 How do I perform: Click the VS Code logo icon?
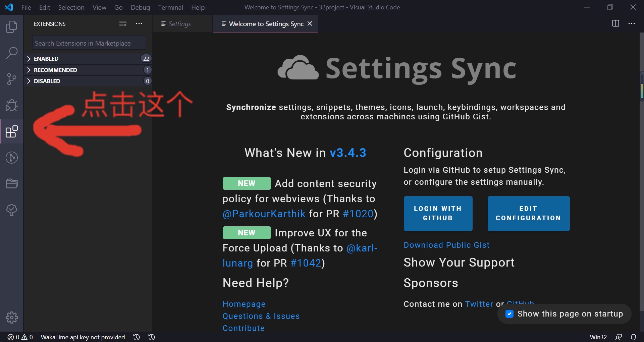[9, 7]
